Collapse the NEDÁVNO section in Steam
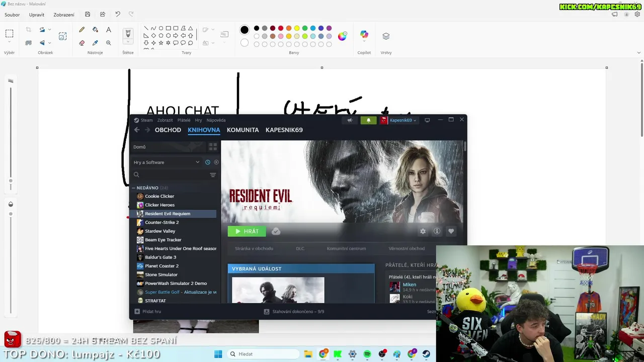This screenshot has width=644, height=362. click(x=133, y=188)
